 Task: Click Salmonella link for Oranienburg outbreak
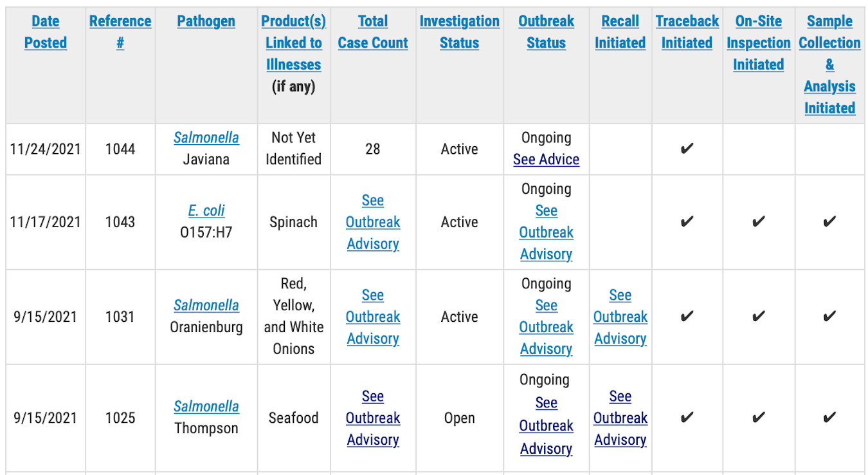point(206,305)
